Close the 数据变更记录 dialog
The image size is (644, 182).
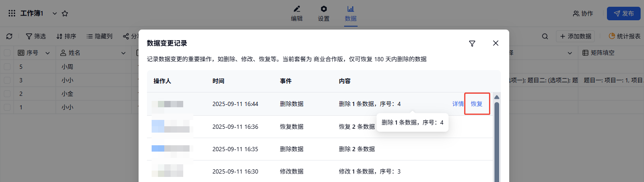(x=496, y=43)
